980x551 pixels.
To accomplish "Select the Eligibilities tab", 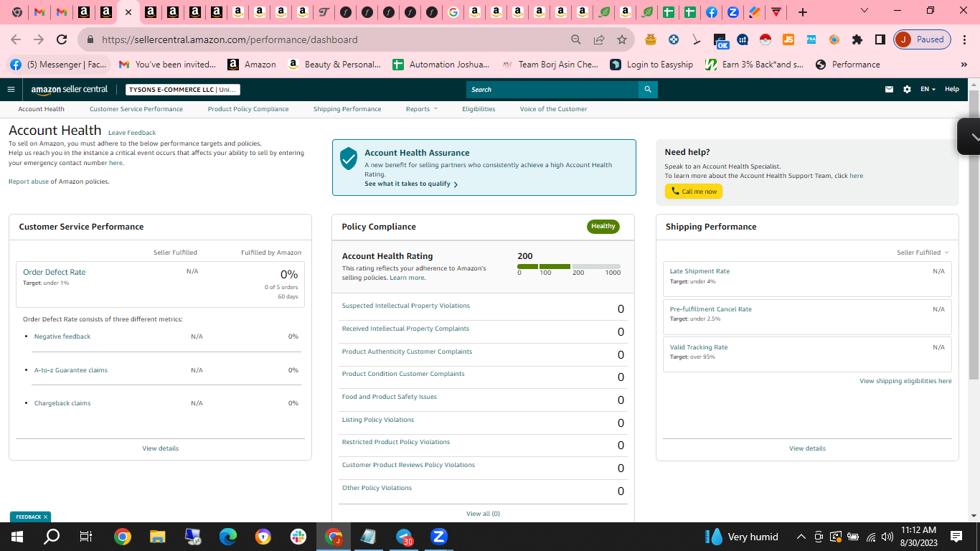I will coord(479,109).
